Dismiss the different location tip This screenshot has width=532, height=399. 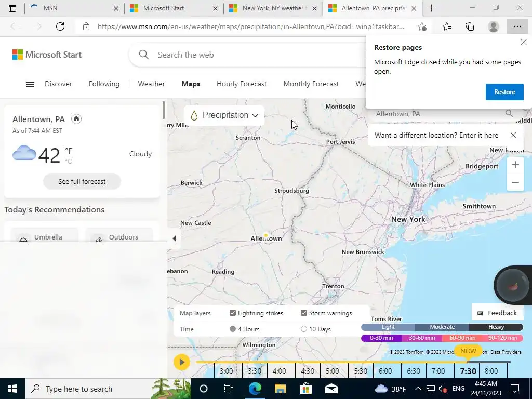click(513, 135)
